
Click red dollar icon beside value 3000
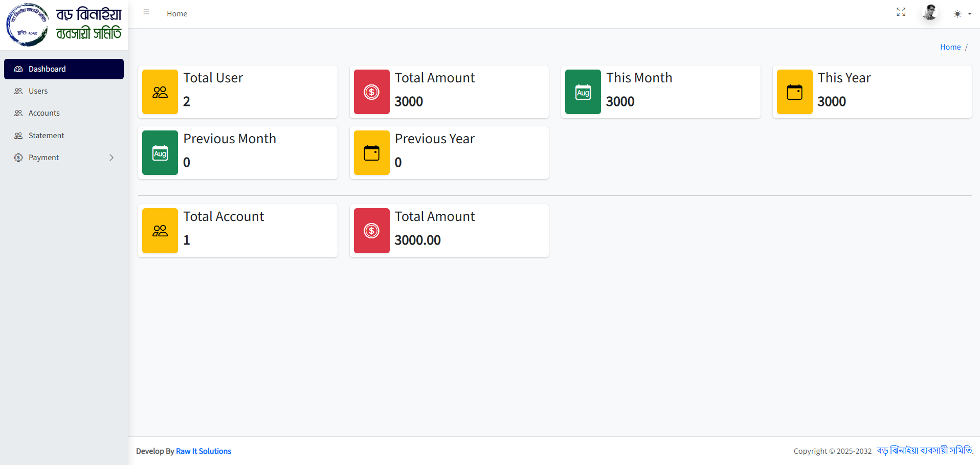tap(372, 92)
